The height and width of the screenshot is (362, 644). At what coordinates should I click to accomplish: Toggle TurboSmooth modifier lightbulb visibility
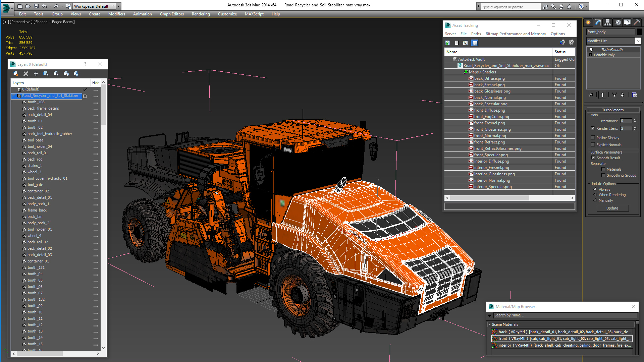coord(591,50)
